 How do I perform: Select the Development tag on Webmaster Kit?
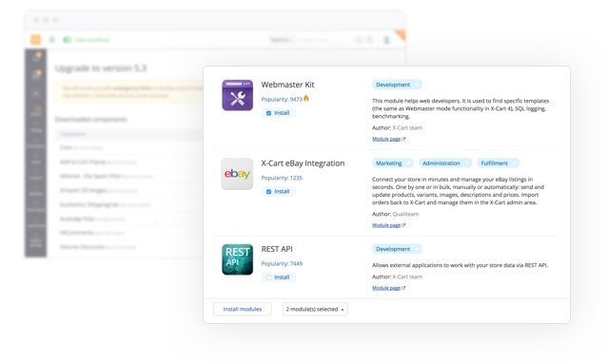(x=397, y=85)
